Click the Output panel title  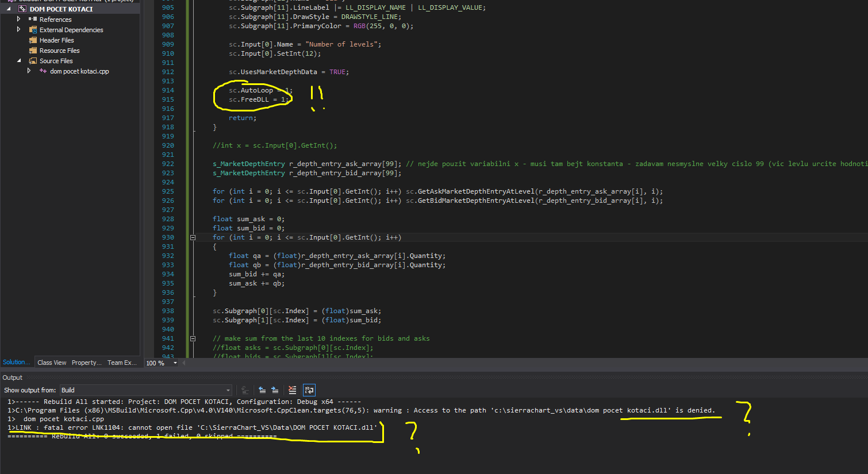pyautogui.click(x=12, y=377)
